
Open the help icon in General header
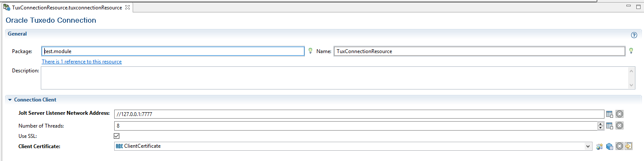[x=634, y=35]
